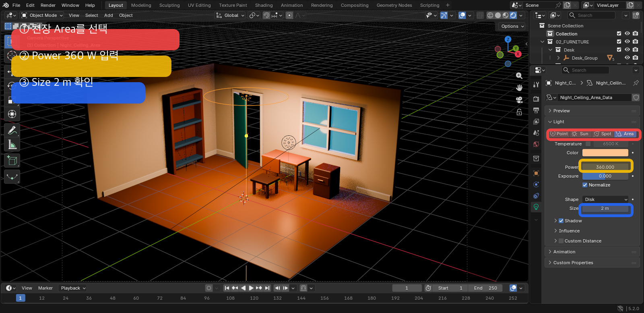Screen dimensions: 644x313
Task: Click the viewport pan hand icon
Action: point(519,88)
